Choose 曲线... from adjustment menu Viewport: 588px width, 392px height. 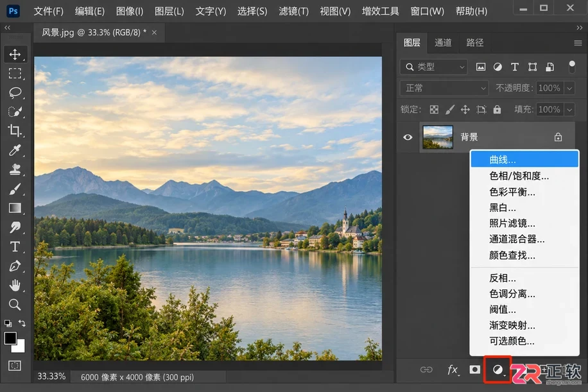click(524, 160)
